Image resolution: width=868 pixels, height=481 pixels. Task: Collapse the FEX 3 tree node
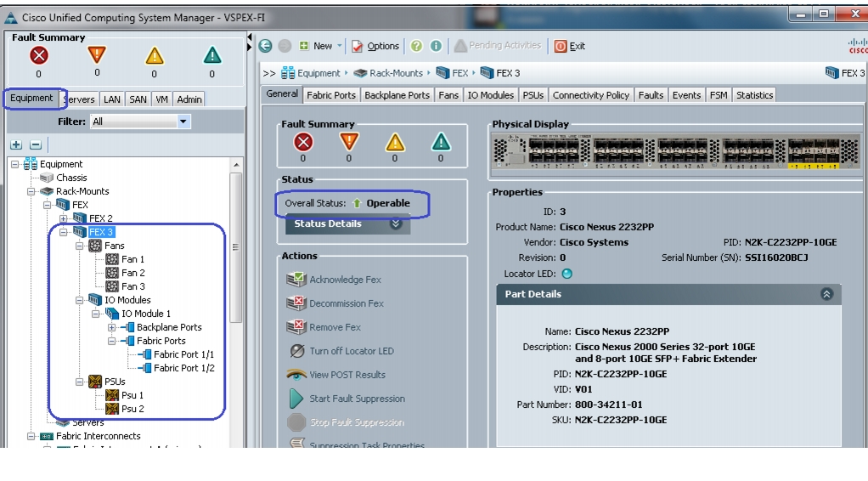pos(64,232)
